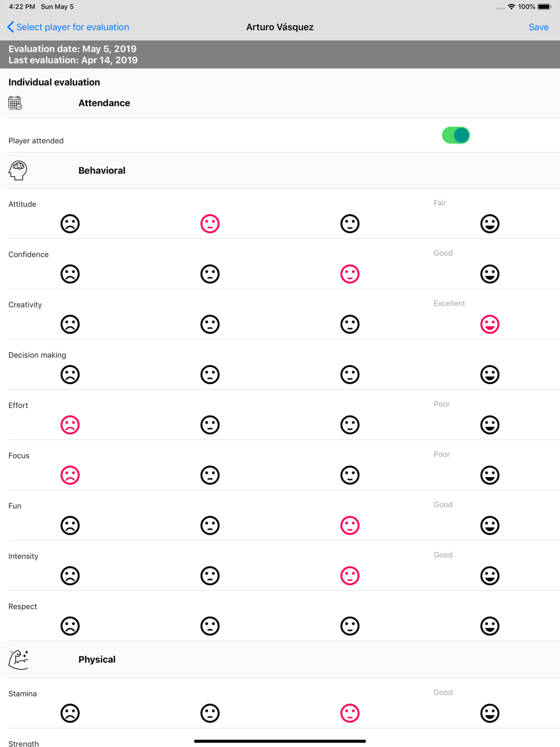Toggle the Player attended switch

click(x=455, y=136)
